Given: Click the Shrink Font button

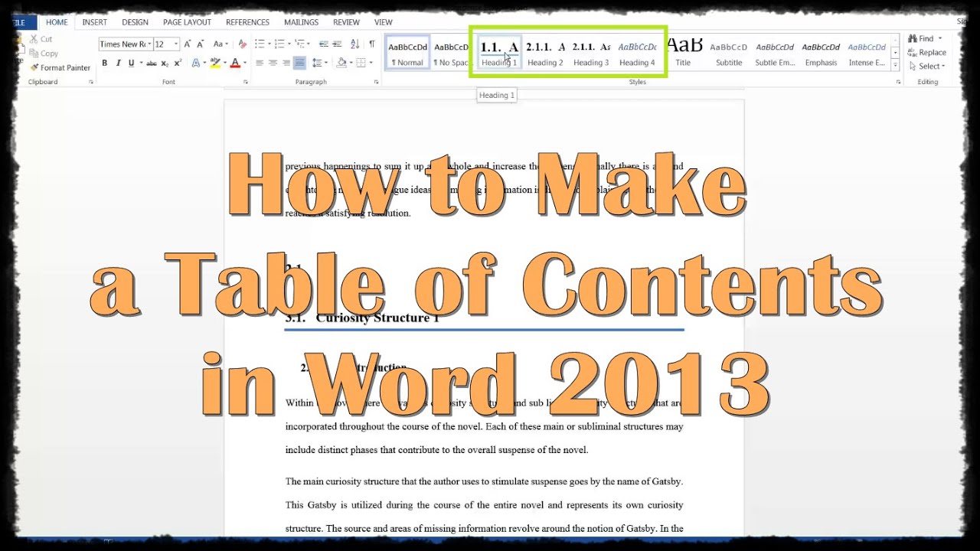Looking at the screenshot, I should 201,44.
